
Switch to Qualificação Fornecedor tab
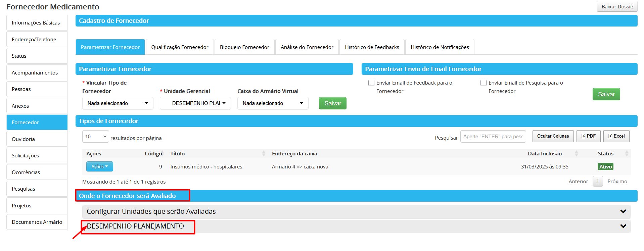pyautogui.click(x=180, y=47)
